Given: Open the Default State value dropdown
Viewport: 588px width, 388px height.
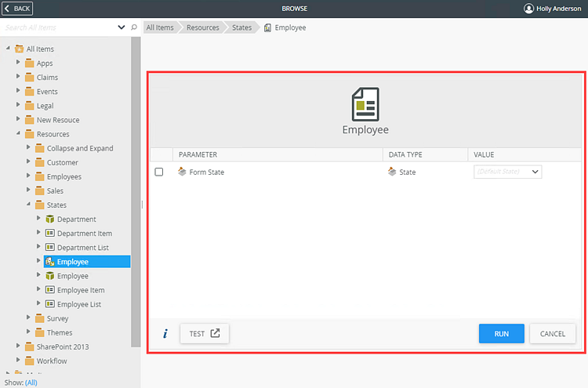Looking at the screenshot, I should coord(535,172).
